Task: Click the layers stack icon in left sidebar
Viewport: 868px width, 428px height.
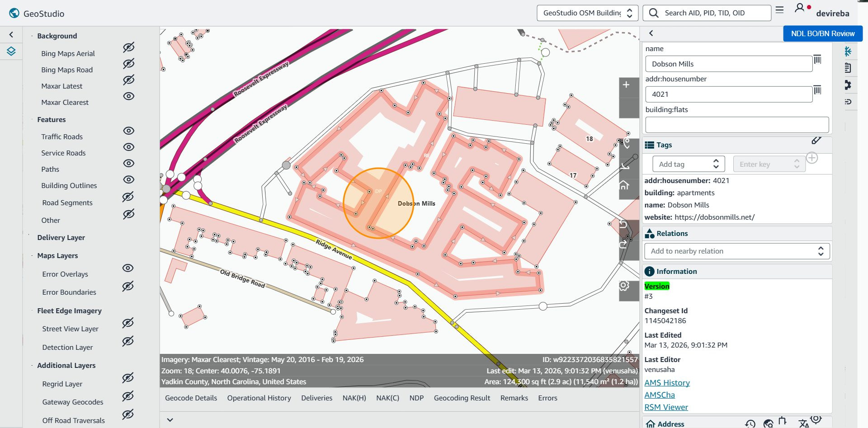Action: point(11,52)
